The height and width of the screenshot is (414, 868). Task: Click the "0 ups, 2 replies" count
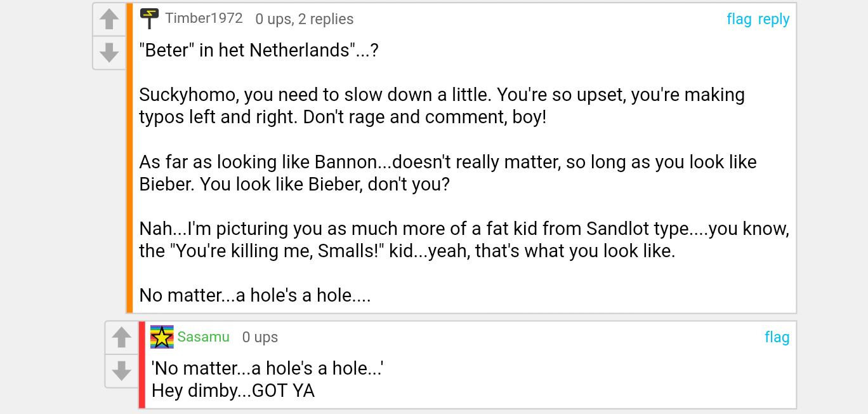coord(305,19)
